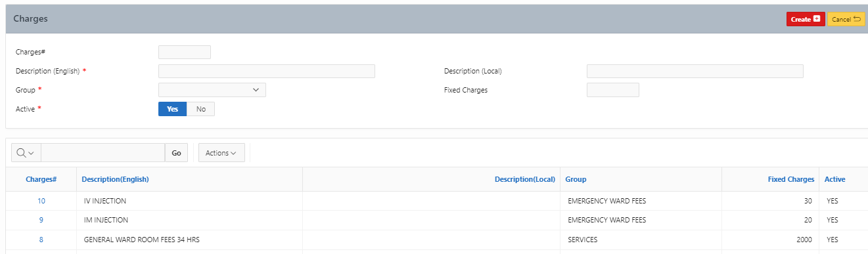Set Active to Yes

(173, 109)
